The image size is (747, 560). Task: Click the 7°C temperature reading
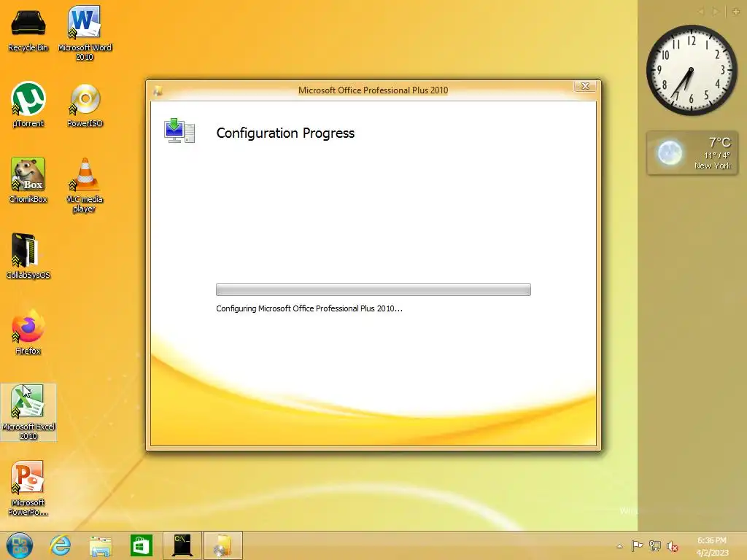click(x=719, y=142)
